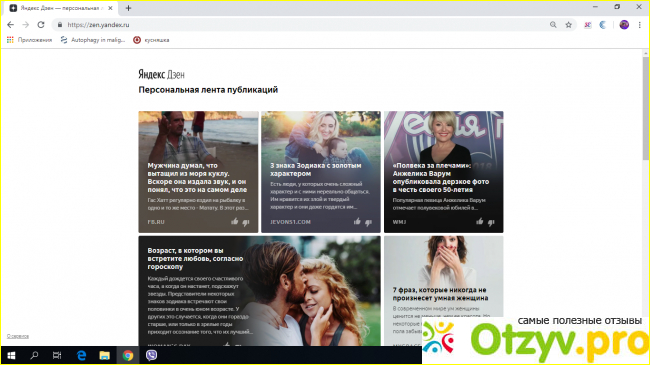Image resolution: width=650 pixels, height=365 pixels.
Task: Click the page vertical scrollbar thumb
Action: [x=645, y=108]
